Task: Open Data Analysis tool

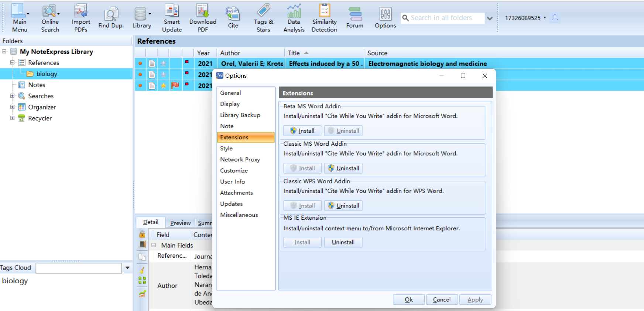Action: point(294,18)
